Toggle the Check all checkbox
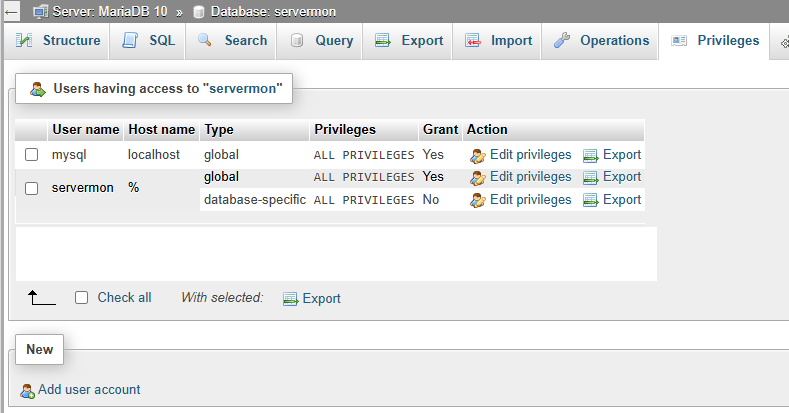Screen dimensions: 789x413 (82, 297)
